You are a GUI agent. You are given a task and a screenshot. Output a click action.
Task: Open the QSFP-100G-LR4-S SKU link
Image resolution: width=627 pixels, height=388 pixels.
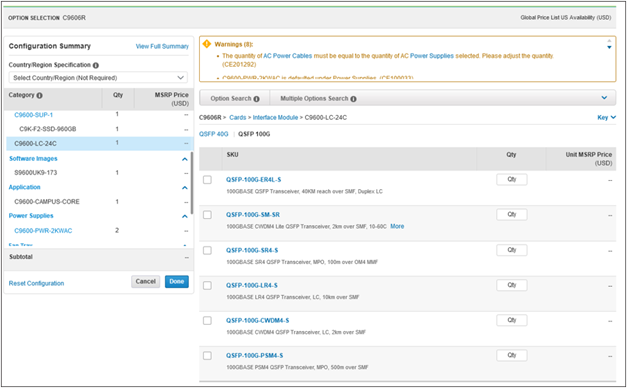[252, 285]
